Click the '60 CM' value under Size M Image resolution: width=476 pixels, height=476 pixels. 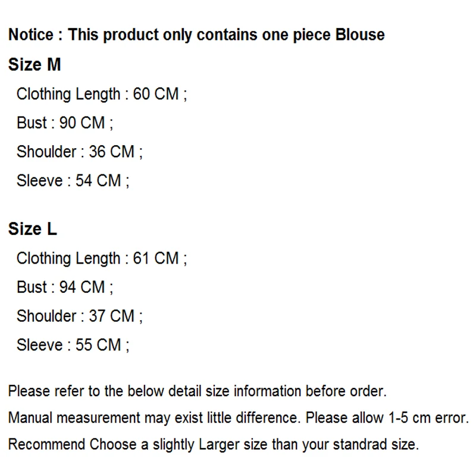click(156, 94)
